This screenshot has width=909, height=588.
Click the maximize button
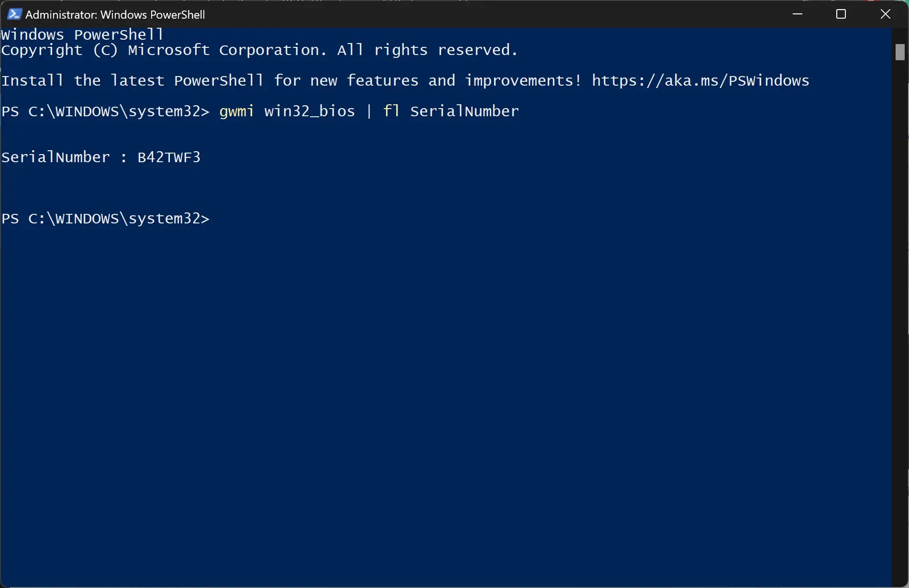pyautogui.click(x=841, y=14)
